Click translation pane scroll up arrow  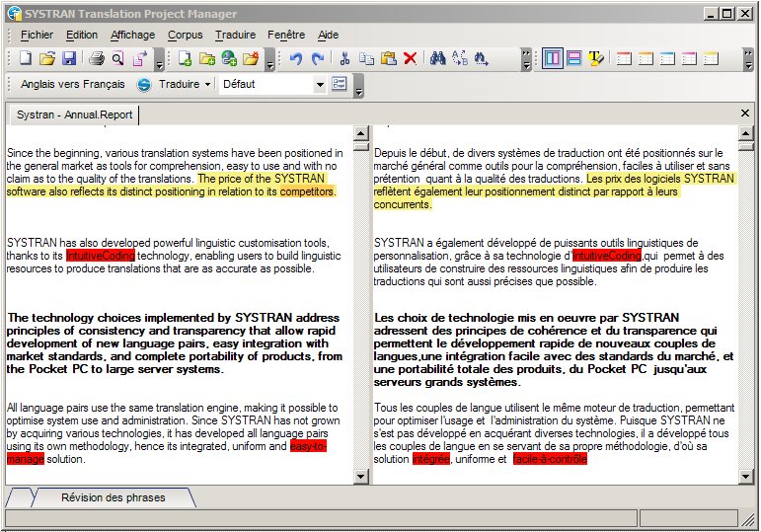[x=745, y=133]
